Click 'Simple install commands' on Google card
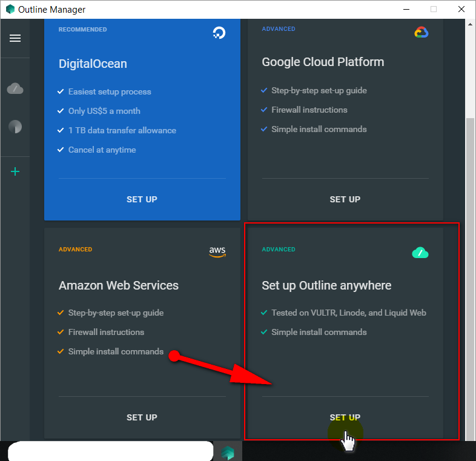 click(319, 130)
